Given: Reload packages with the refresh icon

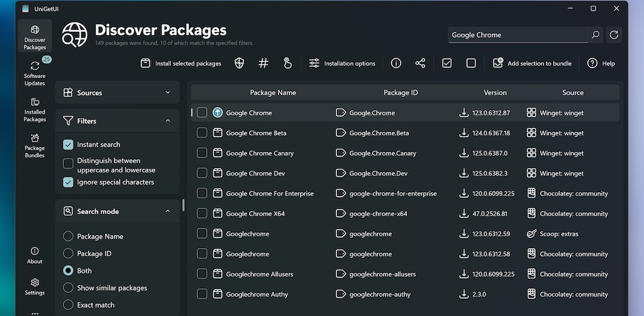Looking at the screenshot, I should pos(614,35).
